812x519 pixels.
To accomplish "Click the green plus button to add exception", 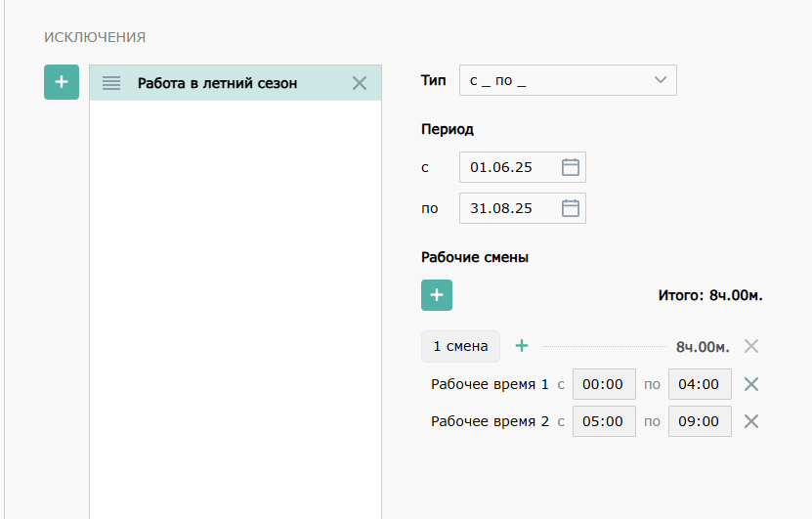I will pyautogui.click(x=62, y=82).
